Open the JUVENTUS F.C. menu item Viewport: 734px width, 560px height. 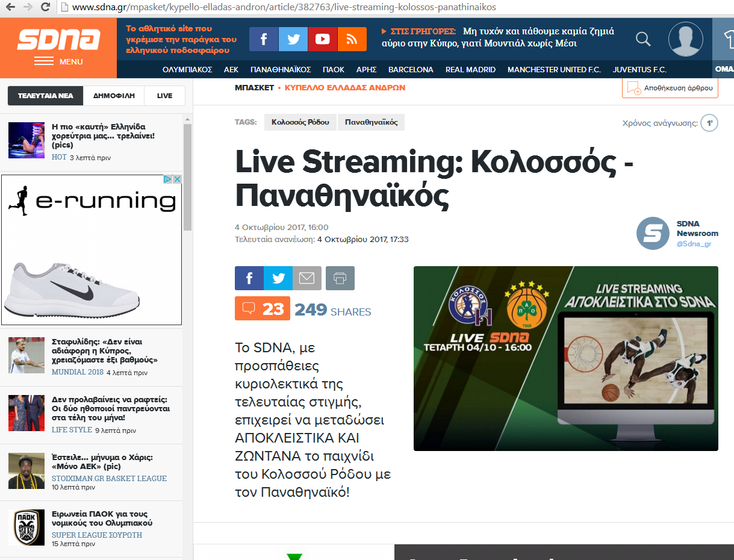[x=639, y=69]
